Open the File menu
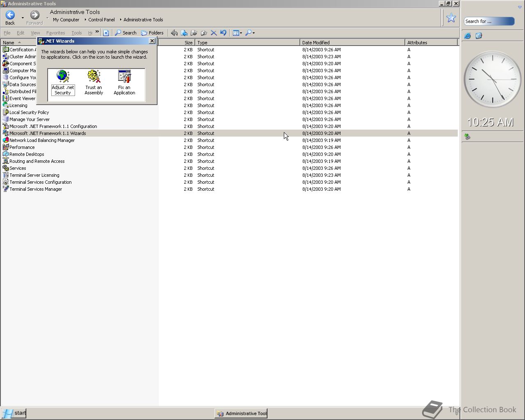 [7, 33]
